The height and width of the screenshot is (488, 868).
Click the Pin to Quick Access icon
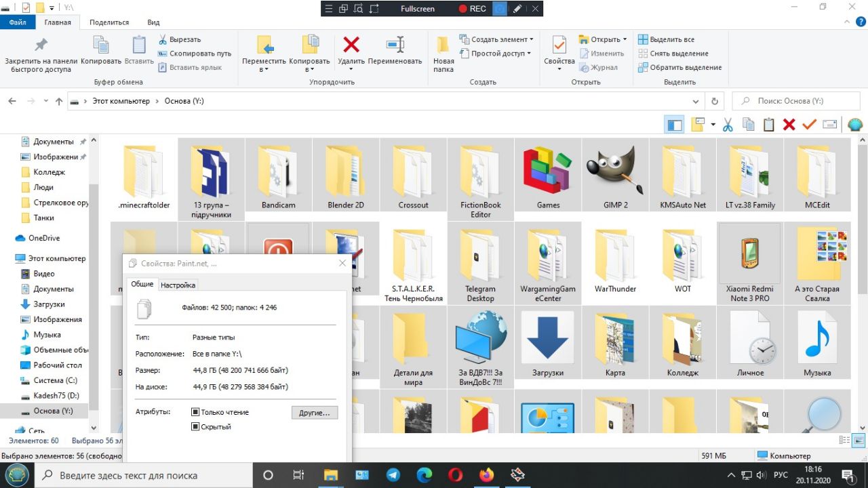(41, 45)
